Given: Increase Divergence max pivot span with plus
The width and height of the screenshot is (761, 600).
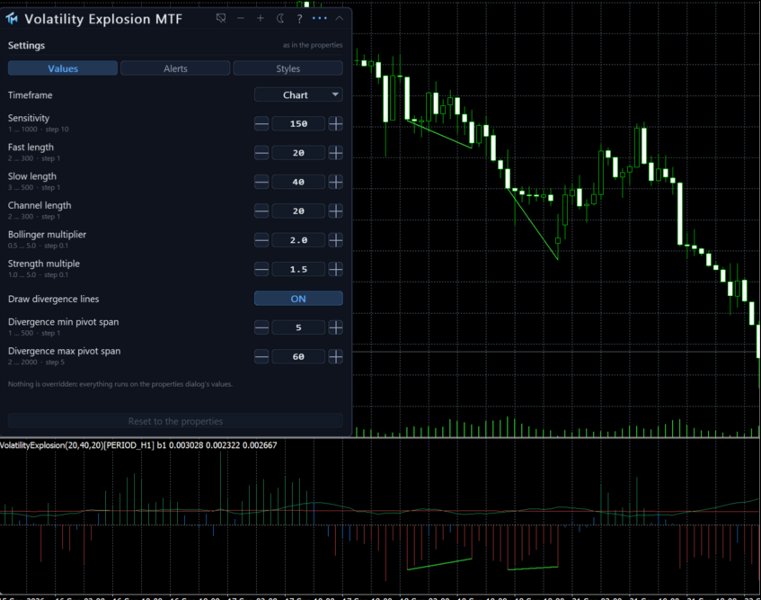Looking at the screenshot, I should click(335, 357).
